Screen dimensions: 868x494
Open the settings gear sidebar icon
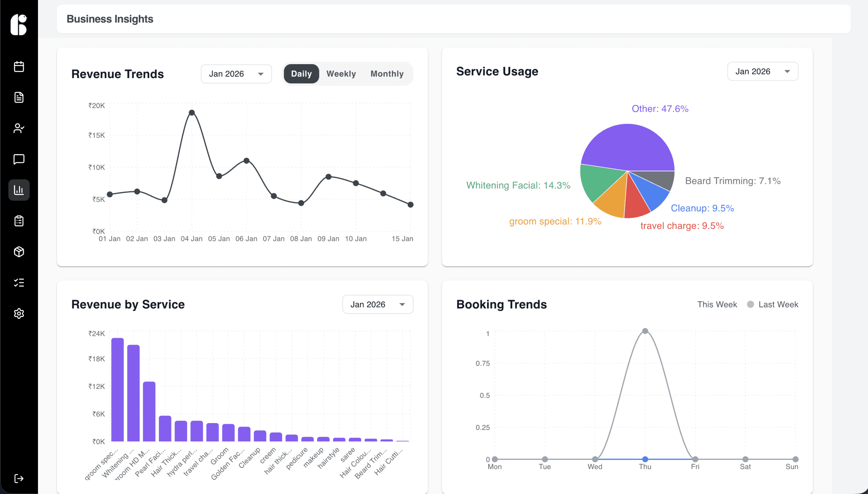coord(19,313)
